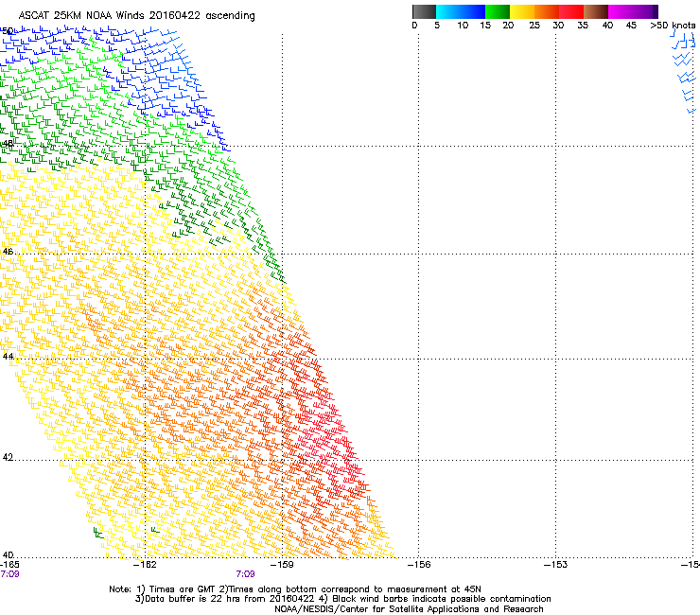Click the "30" label under the color bar
Viewport: 700px width, 615px height.
[x=558, y=26]
